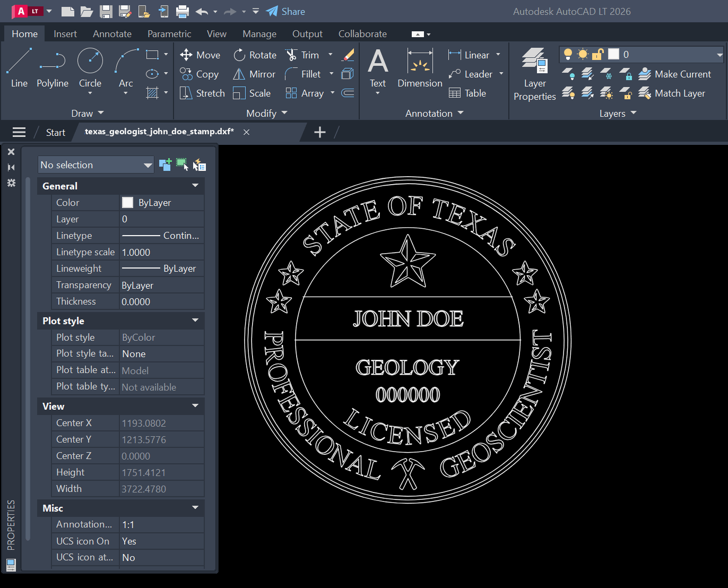728x588 pixels.
Task: Click the Match Layer tool
Action: [x=672, y=93]
